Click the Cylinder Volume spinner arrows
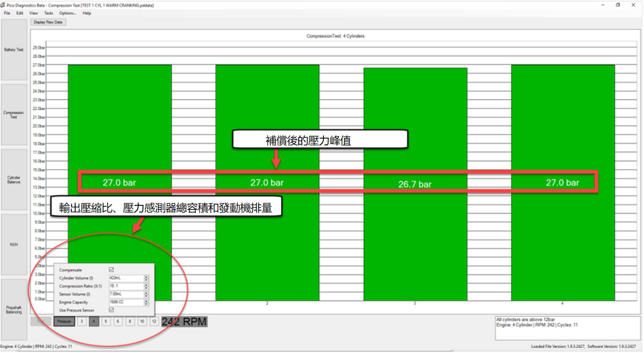Screen dimensions: 644x353 coord(146,278)
